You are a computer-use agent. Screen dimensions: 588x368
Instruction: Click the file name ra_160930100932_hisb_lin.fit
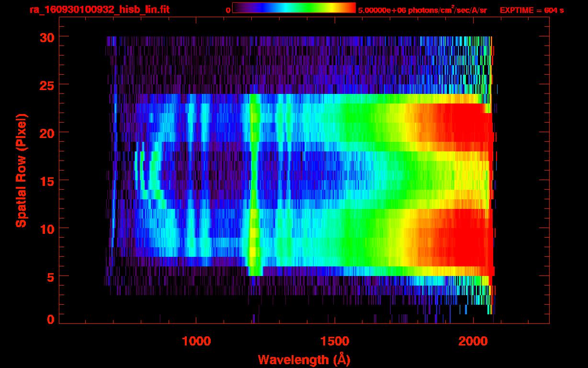pyautogui.click(x=99, y=9)
